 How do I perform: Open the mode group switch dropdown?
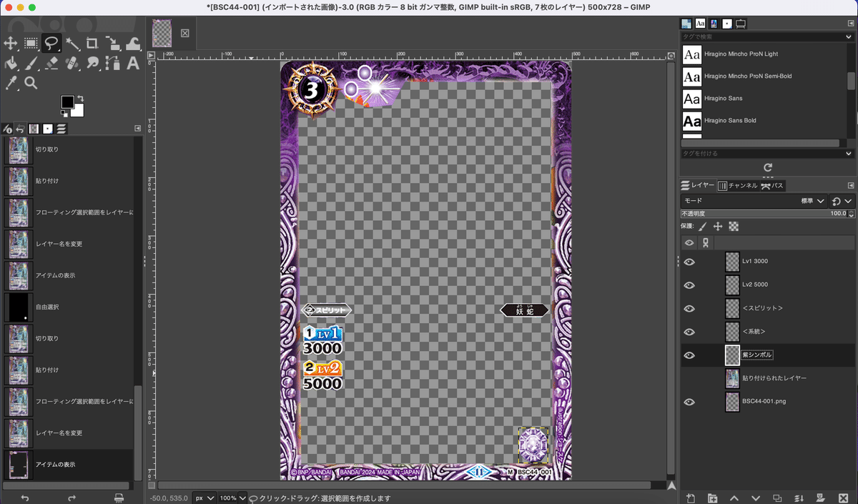pos(842,202)
